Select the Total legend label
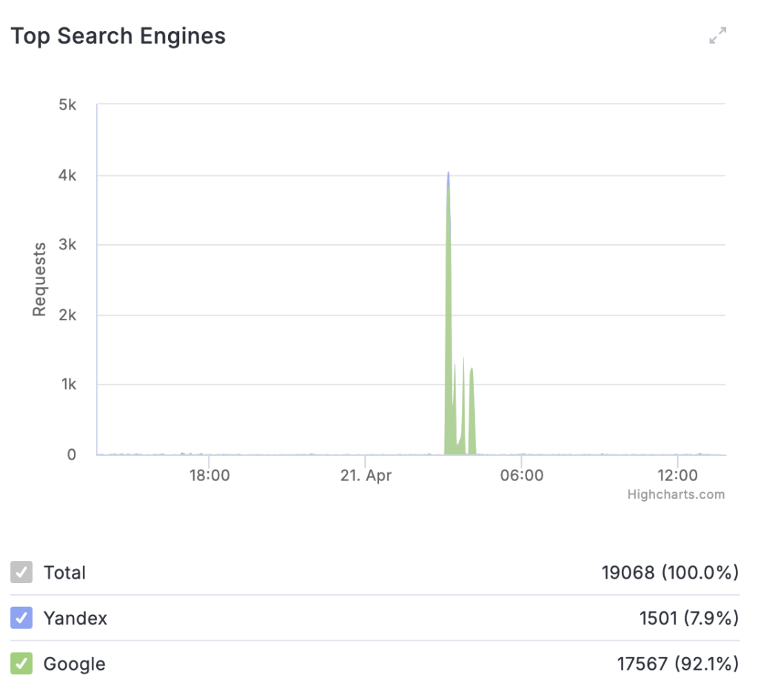758x700 pixels. [65, 573]
